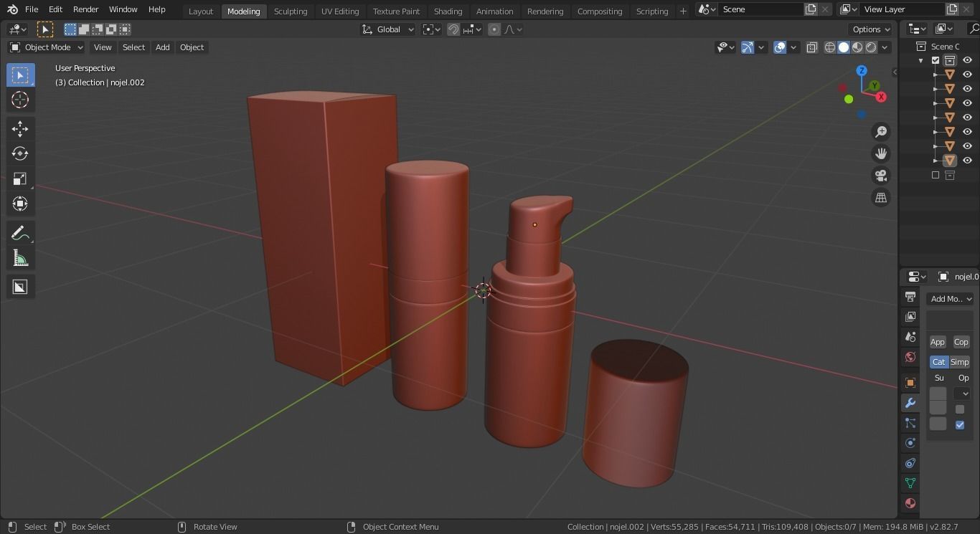Click the red X axis gizmo ball
The image size is (980, 534).
pyautogui.click(x=881, y=97)
